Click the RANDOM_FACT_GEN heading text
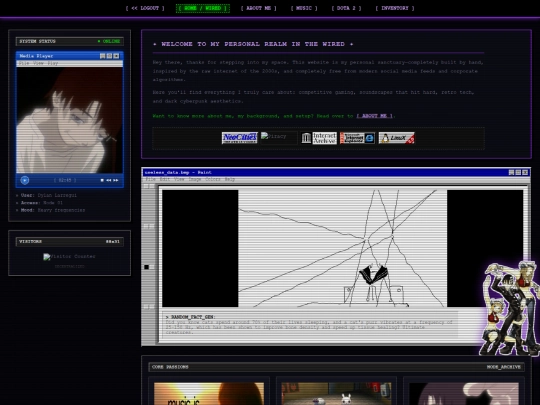Screen dimensions: 540x405 pos(190,317)
